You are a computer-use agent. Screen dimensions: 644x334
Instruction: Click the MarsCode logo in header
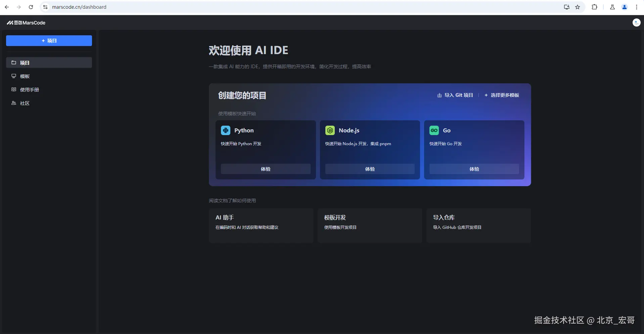(26, 23)
